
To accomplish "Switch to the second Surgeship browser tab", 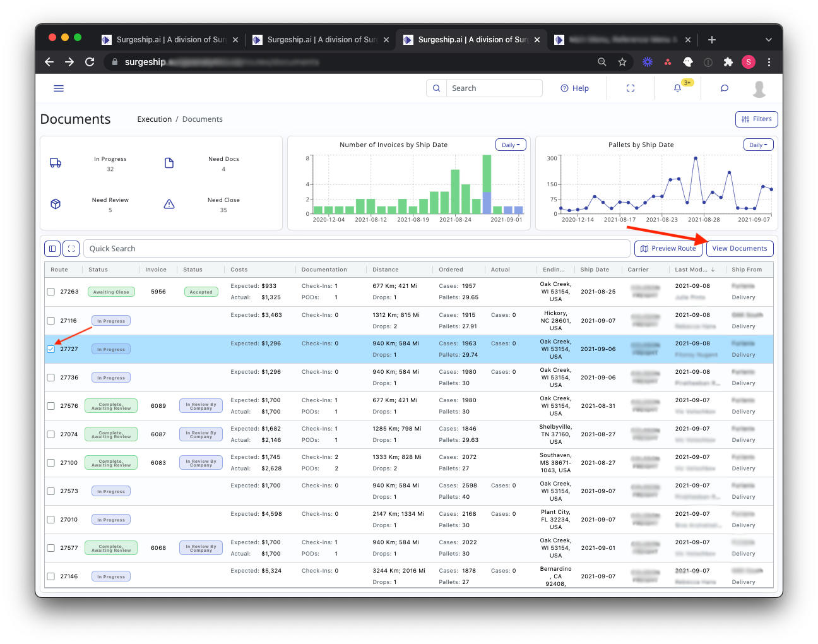I will pyautogui.click(x=321, y=40).
